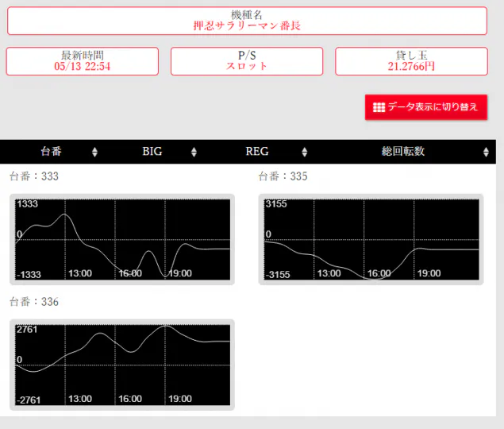Click the 最新時間 label
This screenshot has height=429, width=504.
[x=83, y=56]
